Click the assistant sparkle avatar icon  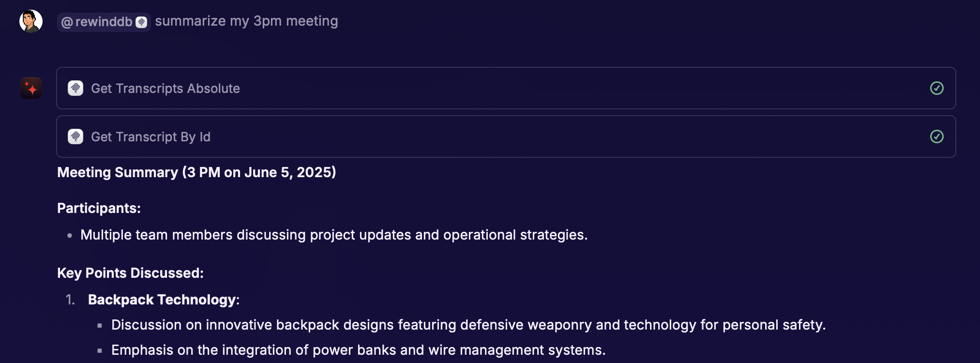(x=31, y=88)
